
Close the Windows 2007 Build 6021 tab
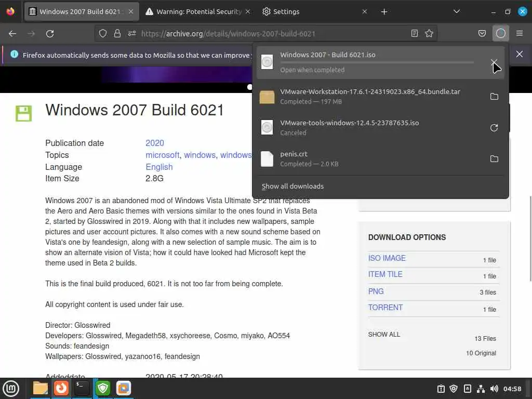[131, 11]
